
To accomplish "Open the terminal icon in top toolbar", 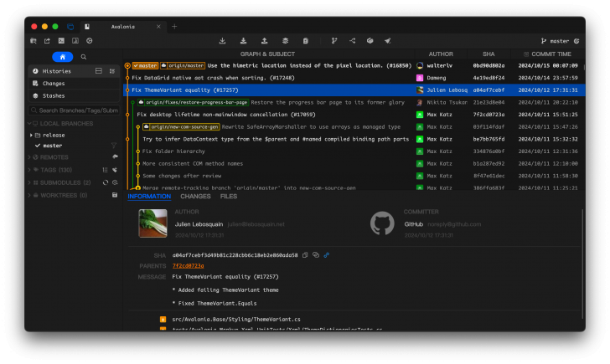I will pyautogui.click(x=61, y=41).
